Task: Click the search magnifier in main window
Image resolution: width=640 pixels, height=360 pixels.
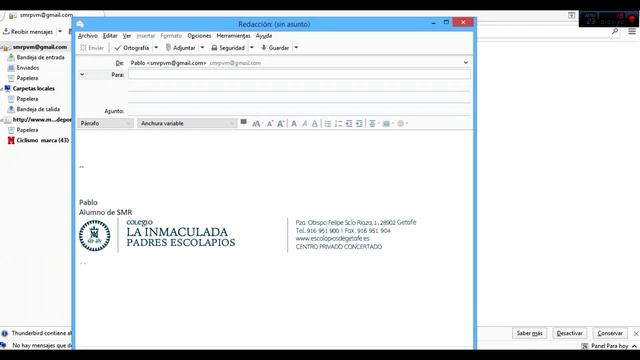Action: click(x=615, y=31)
